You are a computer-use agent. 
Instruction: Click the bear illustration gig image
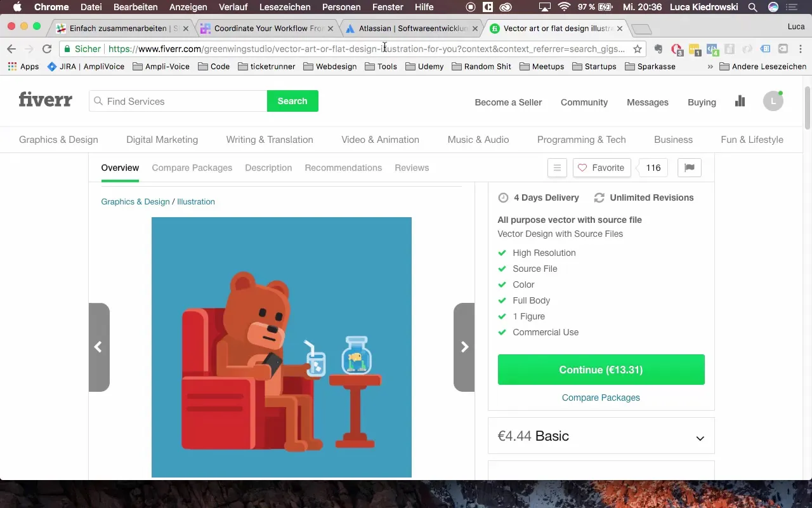click(x=282, y=347)
